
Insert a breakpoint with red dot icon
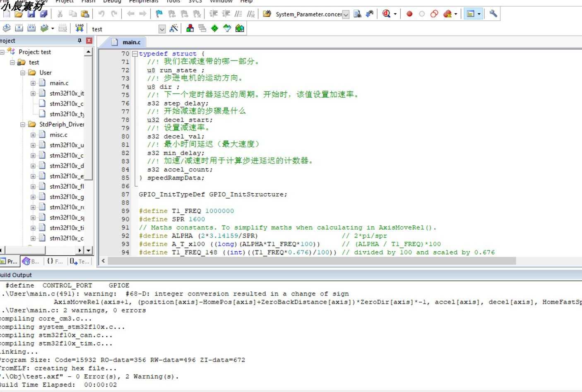click(x=409, y=14)
